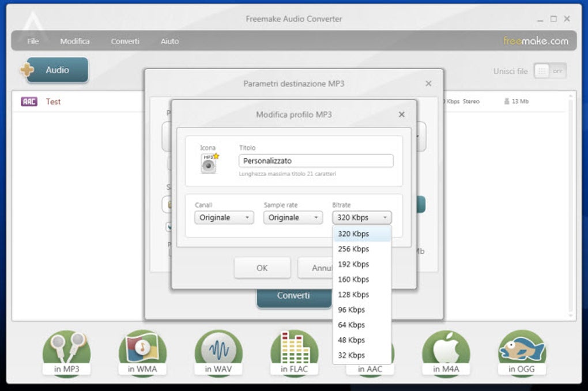Expand the Sample rate dropdown
The height and width of the screenshot is (391, 588).
[293, 217]
